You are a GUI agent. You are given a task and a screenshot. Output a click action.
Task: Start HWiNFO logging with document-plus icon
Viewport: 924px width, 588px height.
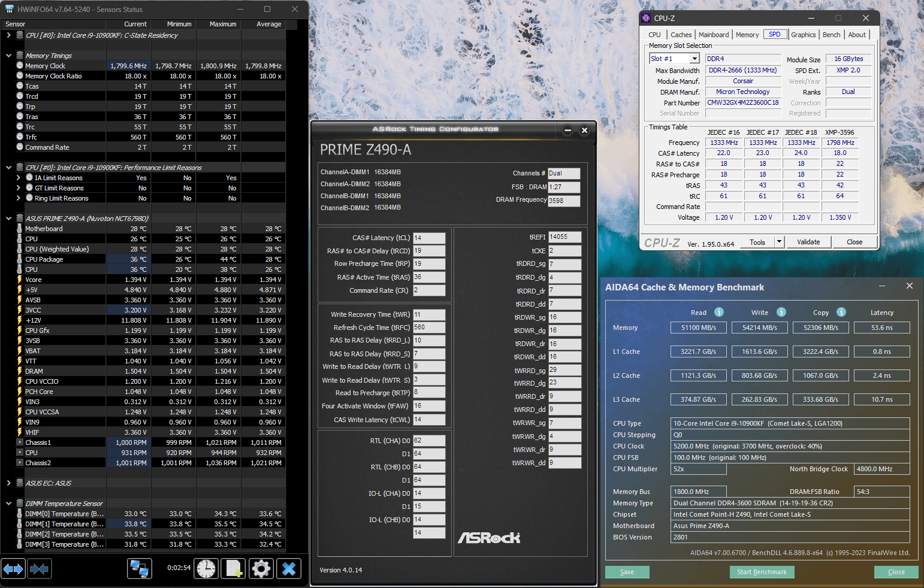pyautogui.click(x=233, y=568)
